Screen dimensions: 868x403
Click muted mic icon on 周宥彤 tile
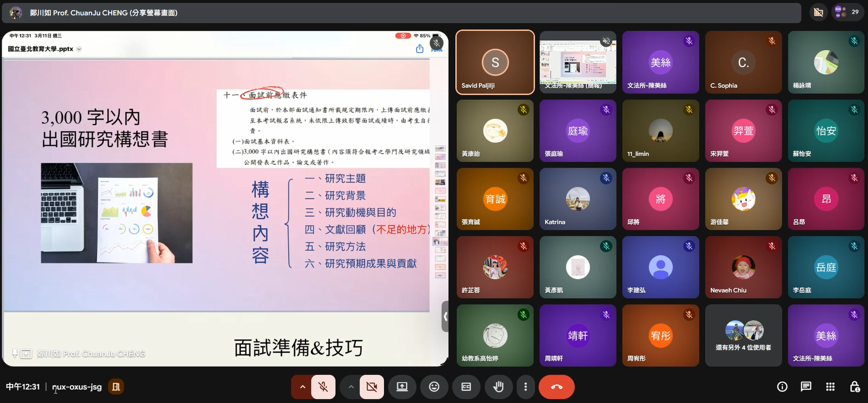pos(689,314)
